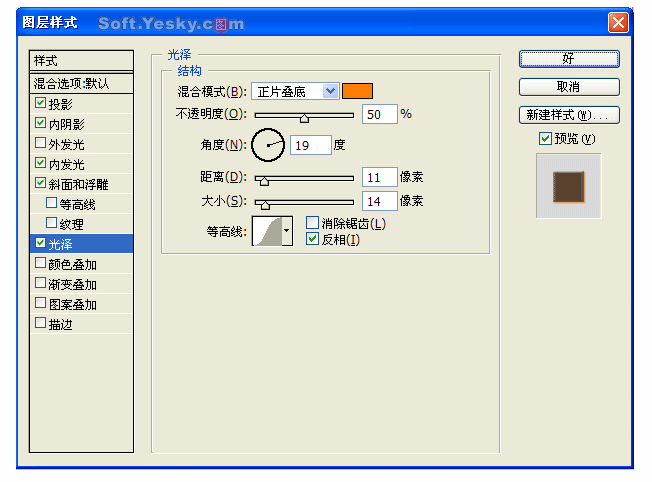Close the 图层样式 dialog window
The width and height of the screenshot is (652, 482).
point(618,22)
